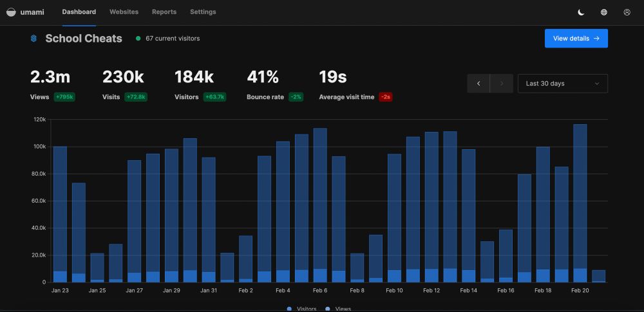
Task: Open the language globe icon
Action: pos(604,12)
